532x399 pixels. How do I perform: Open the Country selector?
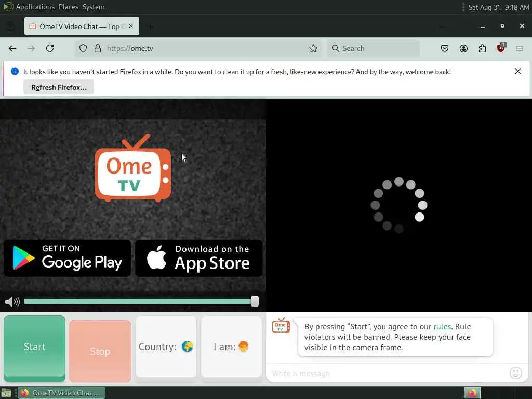click(166, 347)
